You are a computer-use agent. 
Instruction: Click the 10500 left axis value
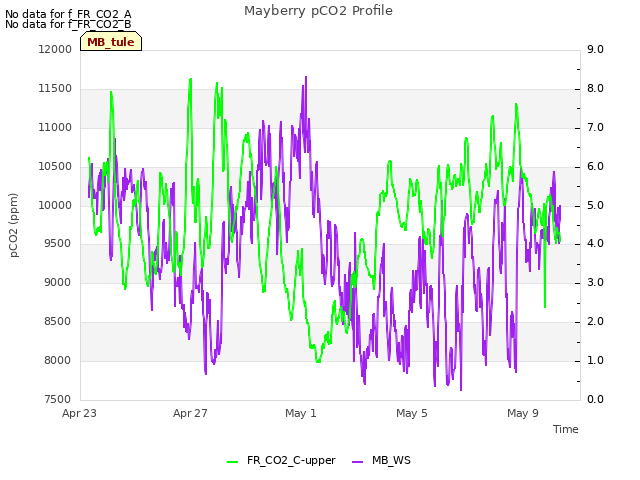(x=55, y=167)
